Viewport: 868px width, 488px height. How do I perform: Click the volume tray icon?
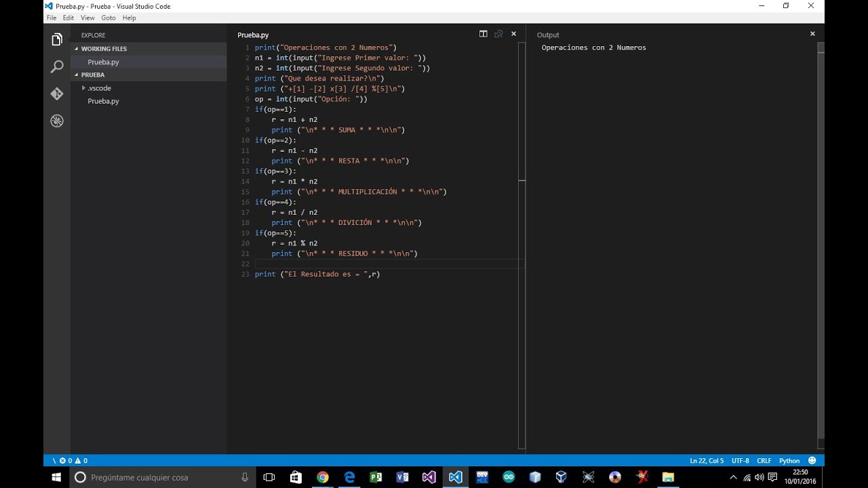click(x=759, y=477)
